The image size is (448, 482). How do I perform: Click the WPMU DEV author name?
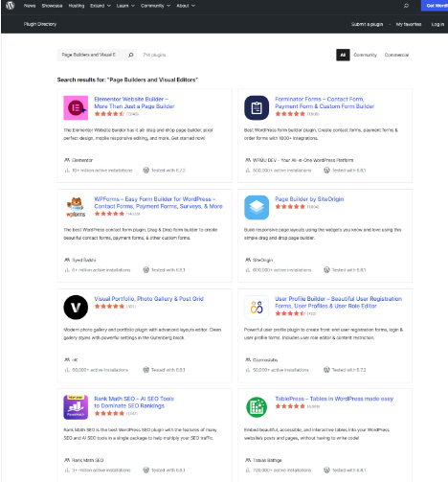pyautogui.click(x=302, y=160)
